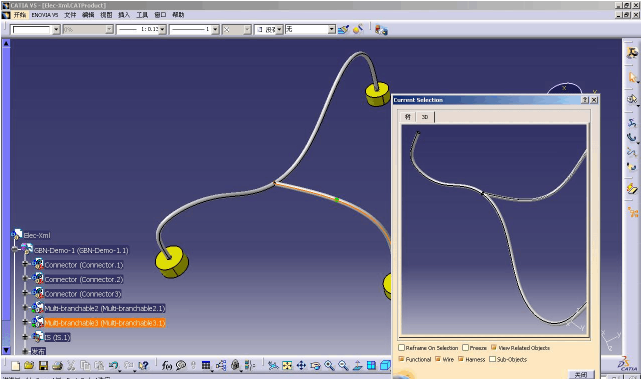Open the 编辑 menu
Image resolution: width=641 pixels, height=379 pixels.
coord(88,15)
